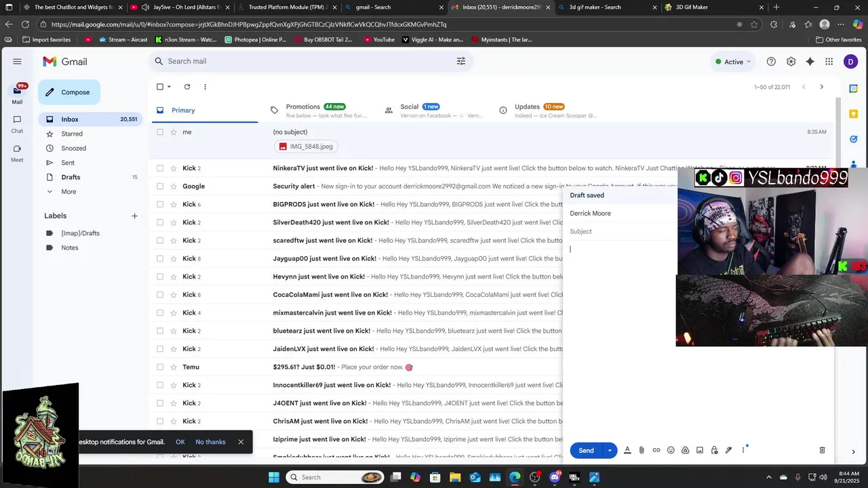This screenshot has width=868, height=488.
Task: Open the Google account avatar
Action: 850,62
